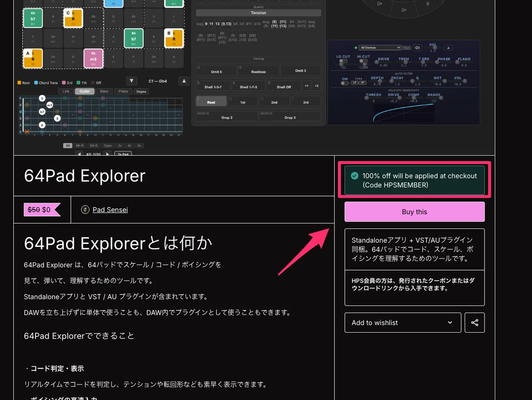Toggle the Omit 3 voicing option
This screenshot has width=532, height=400.
pyautogui.click(x=301, y=71)
